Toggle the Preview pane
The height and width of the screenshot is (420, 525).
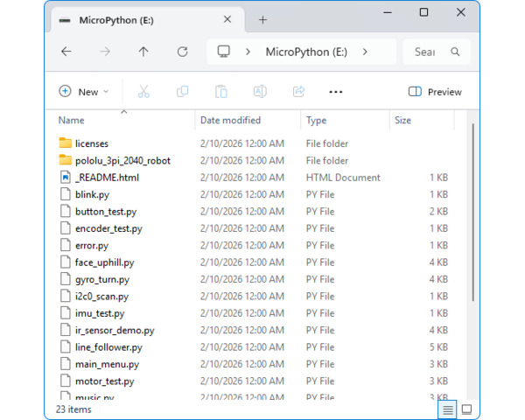pos(435,92)
